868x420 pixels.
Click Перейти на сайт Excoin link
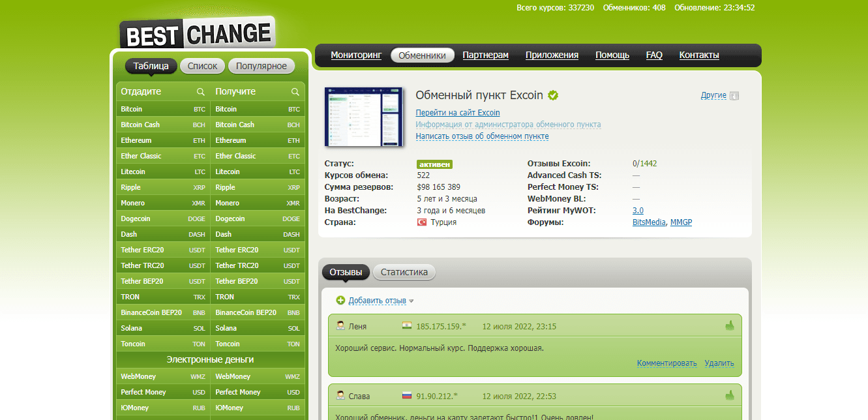(458, 113)
